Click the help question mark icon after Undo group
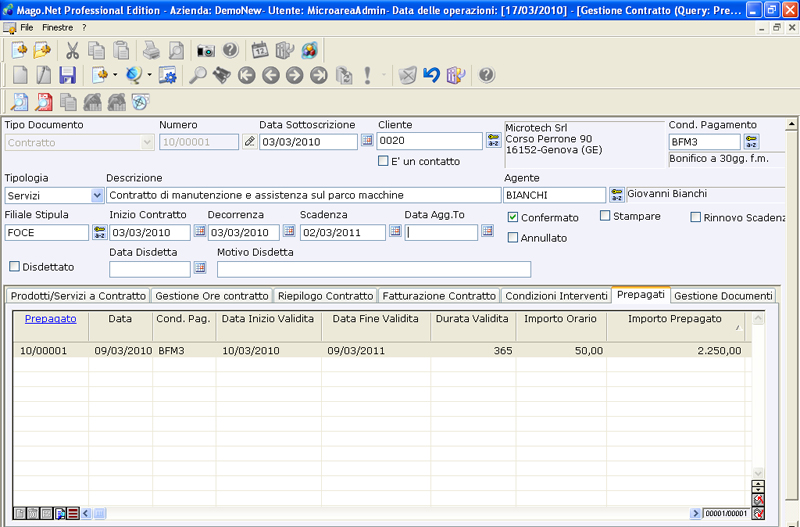Screen dimensions: 800x527 point(486,75)
